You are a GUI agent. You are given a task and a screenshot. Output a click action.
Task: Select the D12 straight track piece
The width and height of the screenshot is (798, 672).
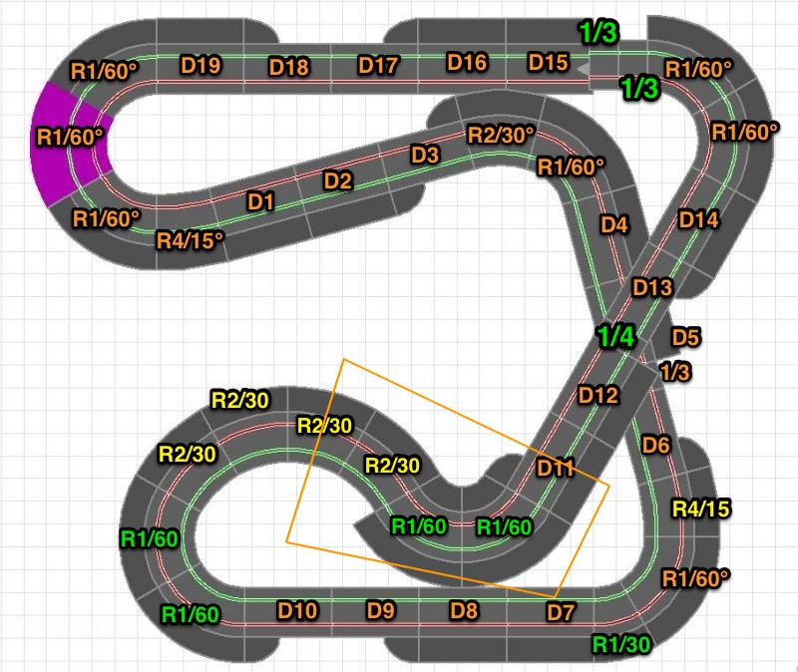(x=598, y=395)
